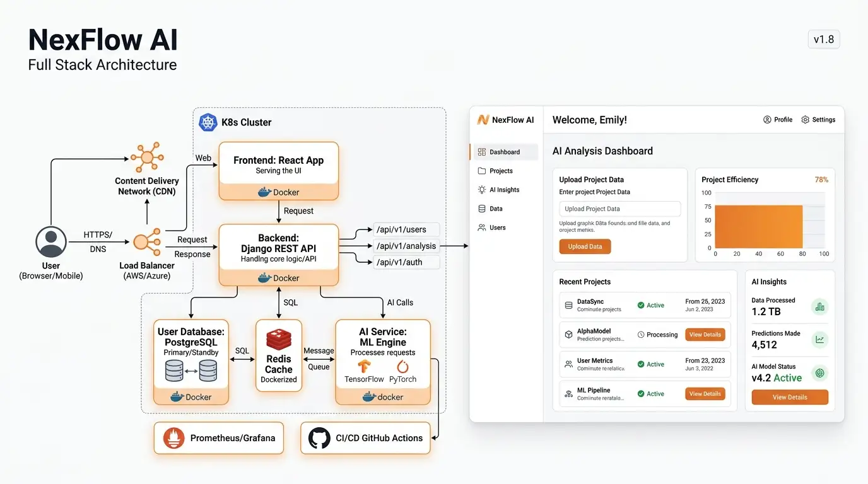Image resolution: width=868 pixels, height=484 pixels.
Task: Click the Docker whale in User Database box
Action: (x=177, y=397)
